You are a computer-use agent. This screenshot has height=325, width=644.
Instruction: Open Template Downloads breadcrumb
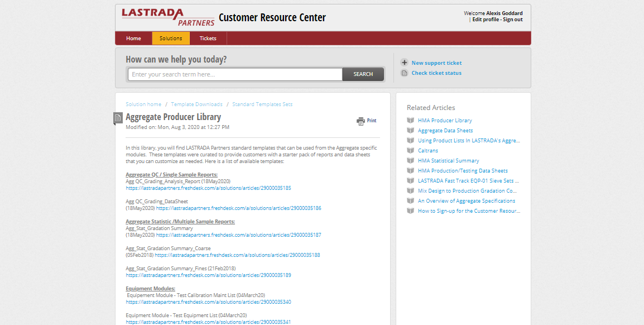197,104
